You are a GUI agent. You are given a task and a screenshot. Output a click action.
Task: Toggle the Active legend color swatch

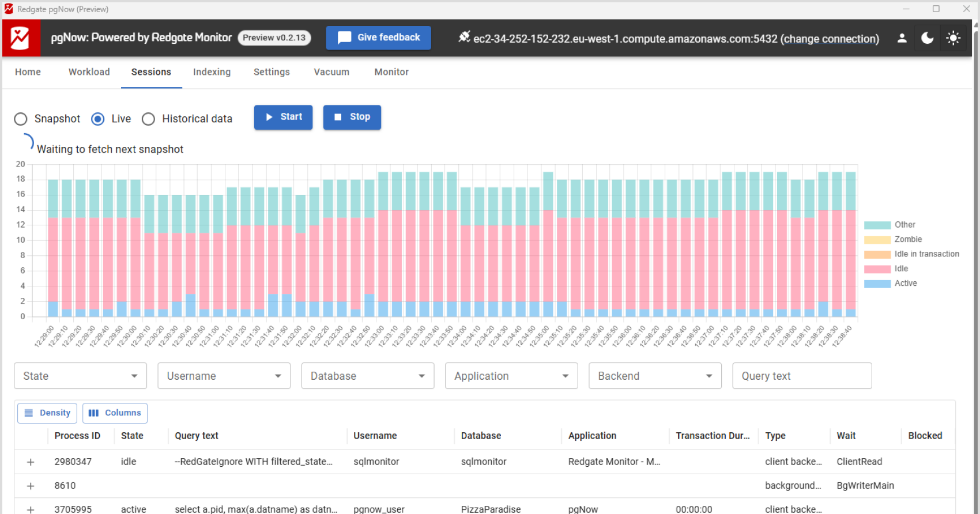coord(877,284)
